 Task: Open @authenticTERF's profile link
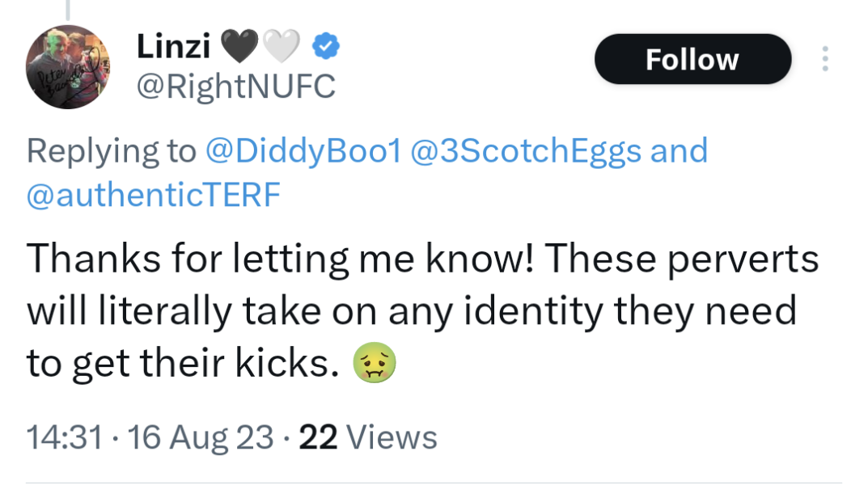[153, 194]
